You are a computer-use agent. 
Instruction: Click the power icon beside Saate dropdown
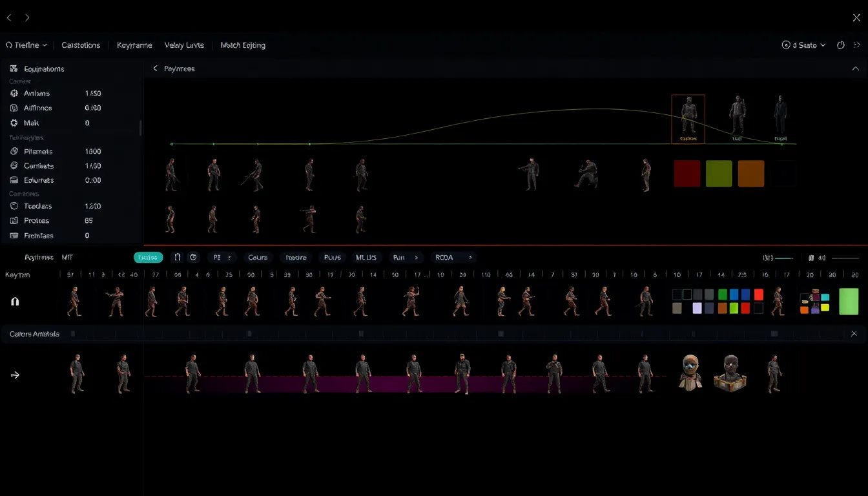[x=841, y=45]
